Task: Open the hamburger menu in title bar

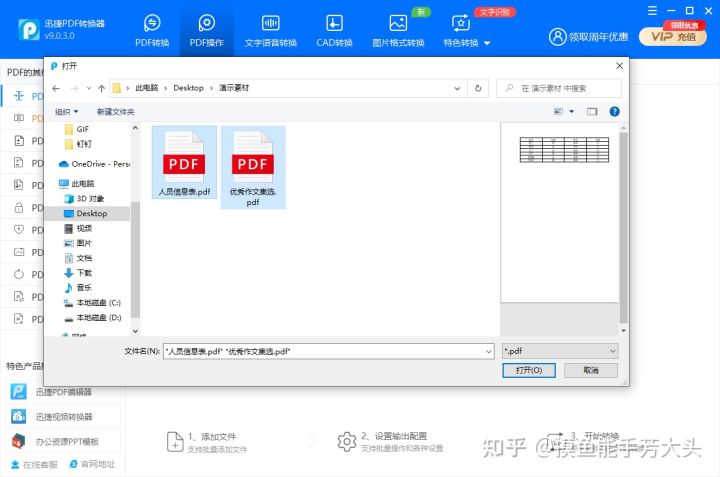Action: tap(652, 11)
